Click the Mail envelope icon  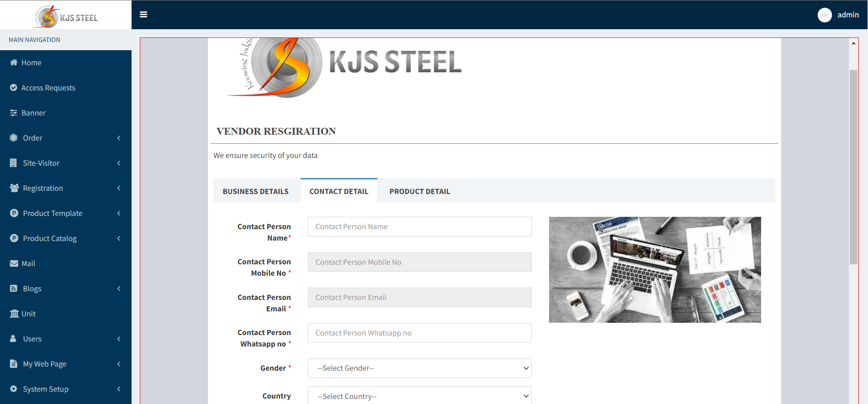[14, 263]
